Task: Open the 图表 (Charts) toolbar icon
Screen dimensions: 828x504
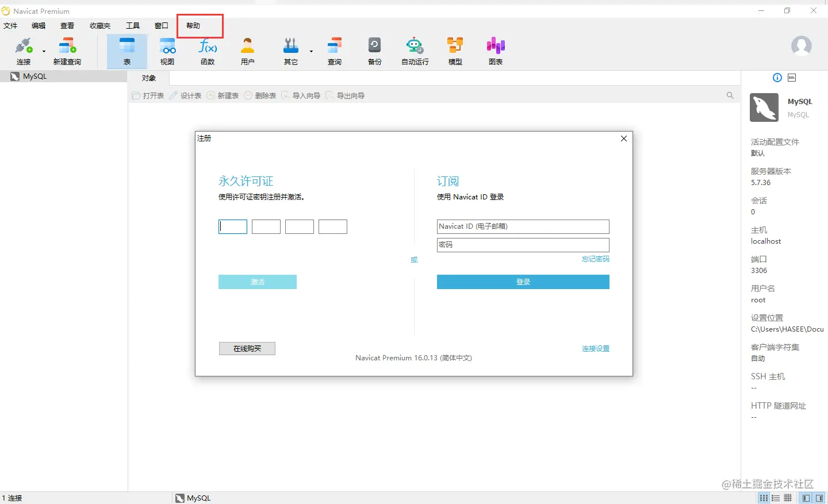Action: coord(496,51)
